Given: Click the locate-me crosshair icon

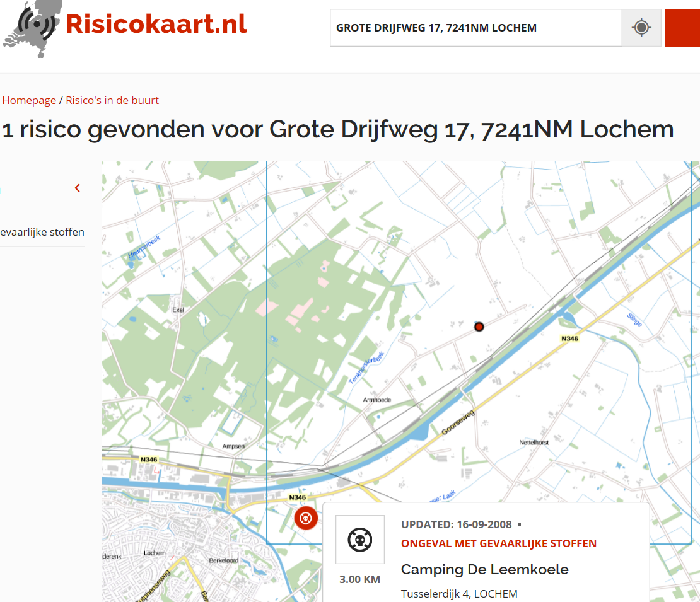Looking at the screenshot, I should [x=641, y=28].
